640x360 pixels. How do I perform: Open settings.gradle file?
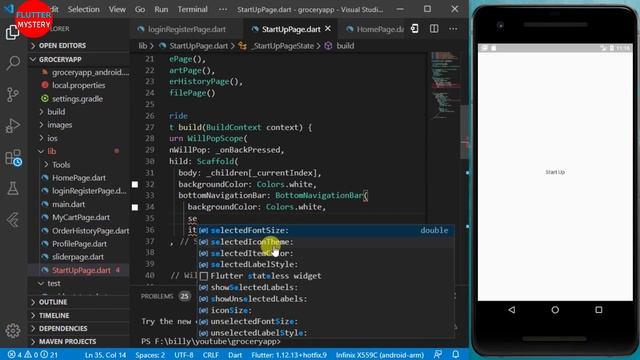click(77, 98)
